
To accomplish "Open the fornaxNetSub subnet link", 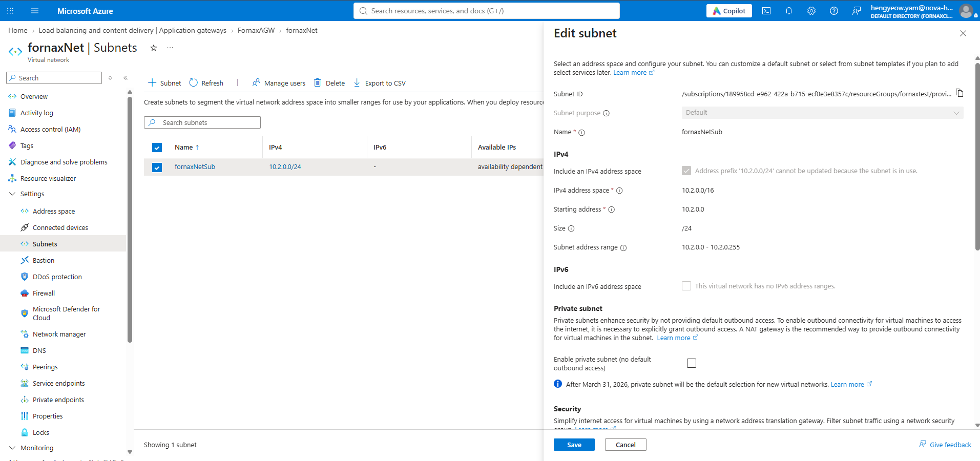I will point(195,166).
